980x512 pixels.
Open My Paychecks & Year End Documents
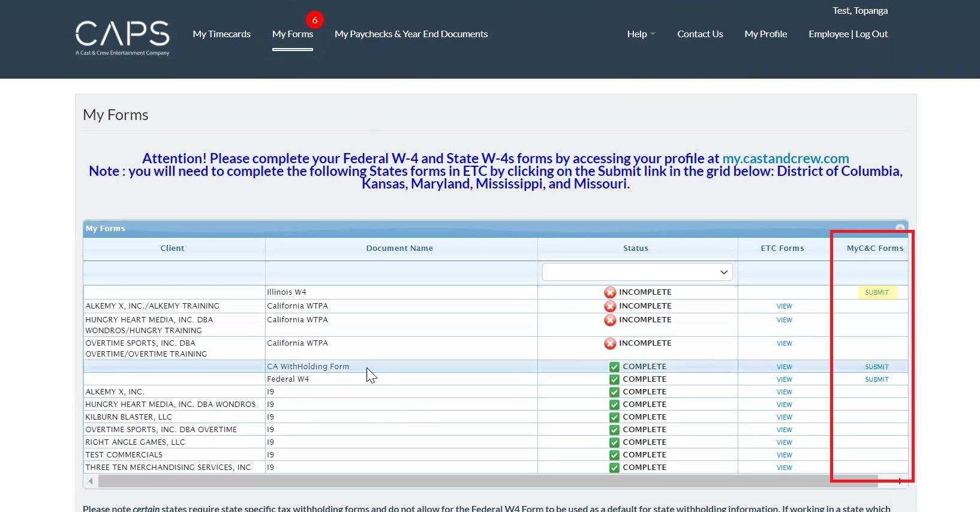click(x=411, y=34)
